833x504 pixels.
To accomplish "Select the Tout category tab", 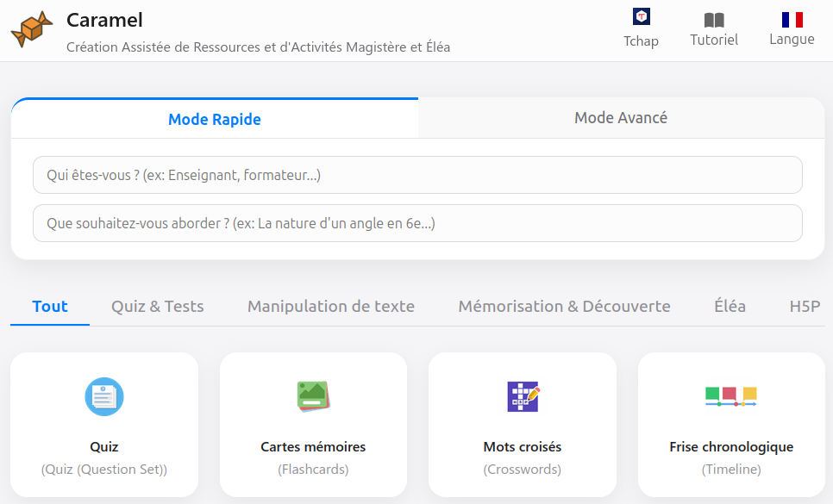I will [x=50, y=306].
